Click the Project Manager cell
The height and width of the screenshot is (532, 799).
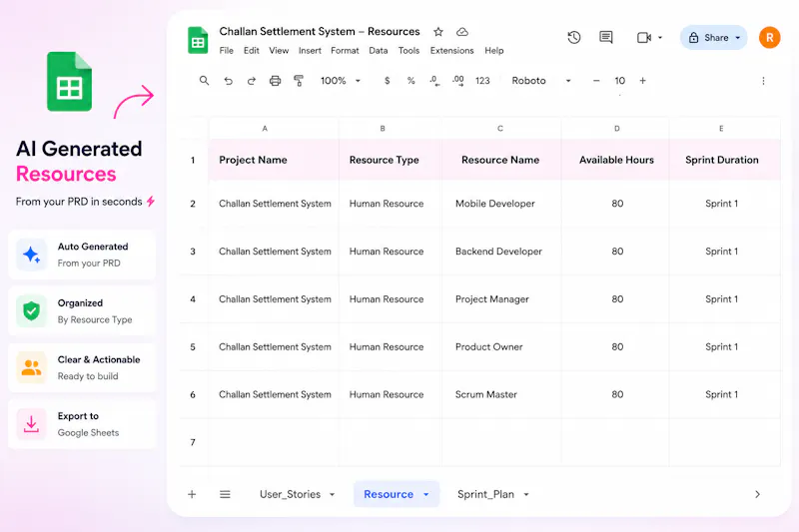point(501,299)
